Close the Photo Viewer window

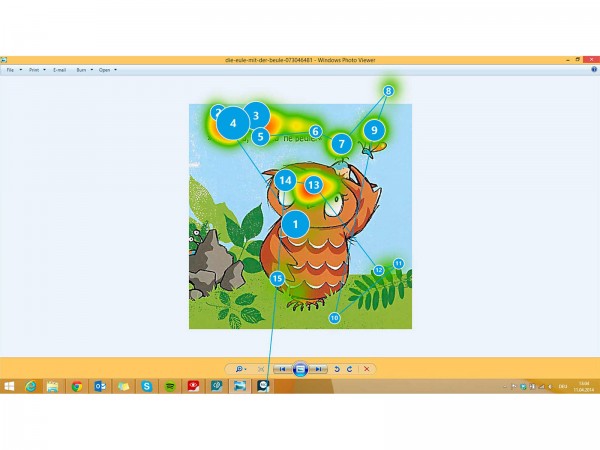pyautogui.click(x=592, y=60)
